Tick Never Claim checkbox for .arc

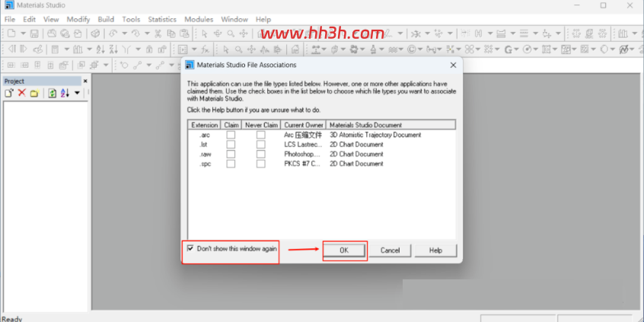(261, 135)
